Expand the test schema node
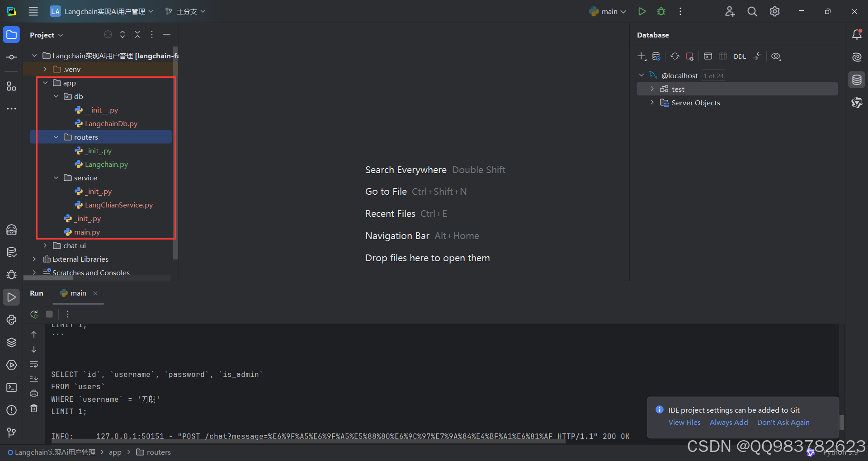Screen dimensions: 868x461 coord(652,89)
